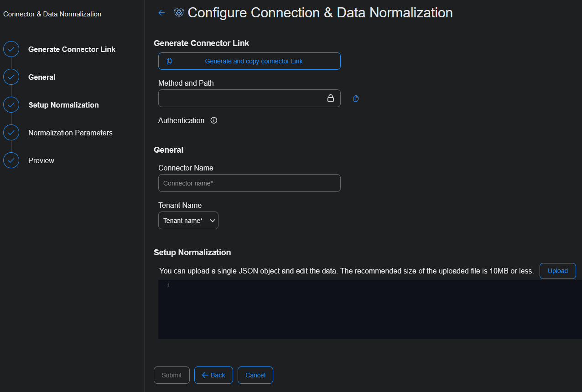Click Setup Normalization step checkmark circle
Viewport: 582px width, 392px height.
coord(11,105)
